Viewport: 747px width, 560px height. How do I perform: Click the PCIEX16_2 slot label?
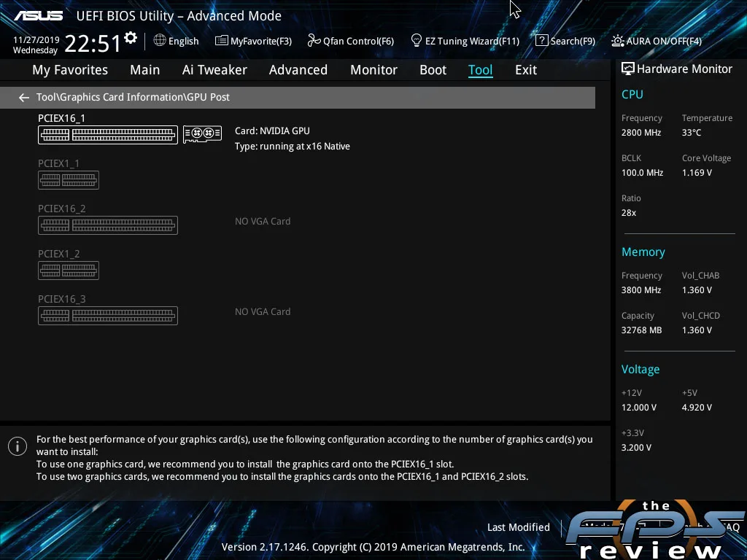coord(62,209)
